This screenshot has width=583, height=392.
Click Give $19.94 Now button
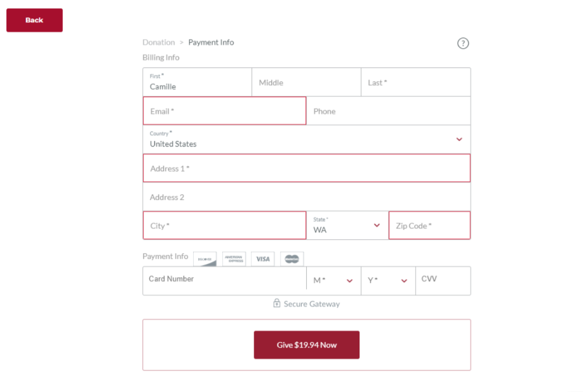306,344
